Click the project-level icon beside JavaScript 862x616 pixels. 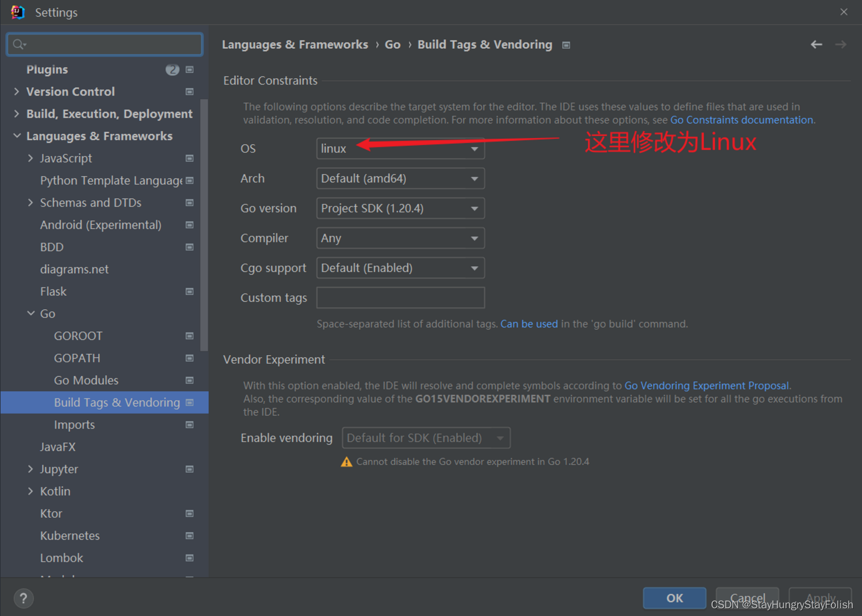tap(189, 158)
